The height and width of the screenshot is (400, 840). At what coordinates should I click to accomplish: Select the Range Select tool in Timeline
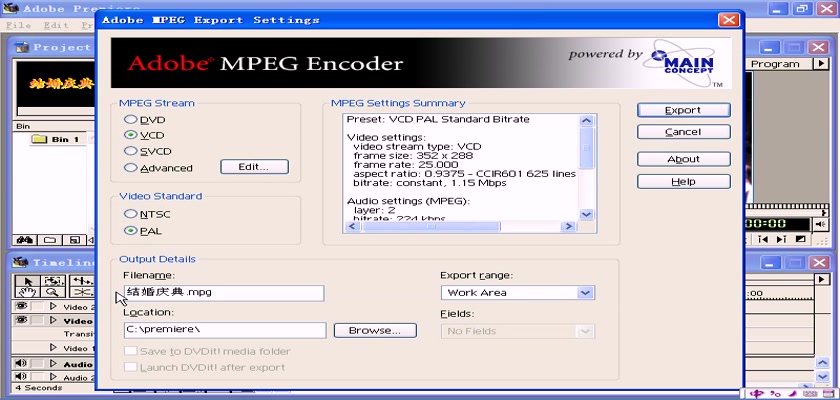pyautogui.click(x=54, y=281)
